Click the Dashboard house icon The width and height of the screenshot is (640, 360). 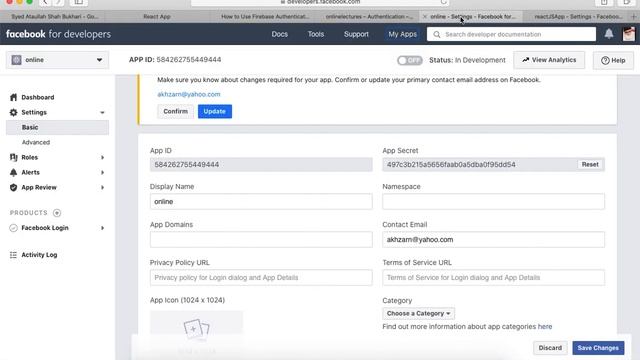[13, 97]
